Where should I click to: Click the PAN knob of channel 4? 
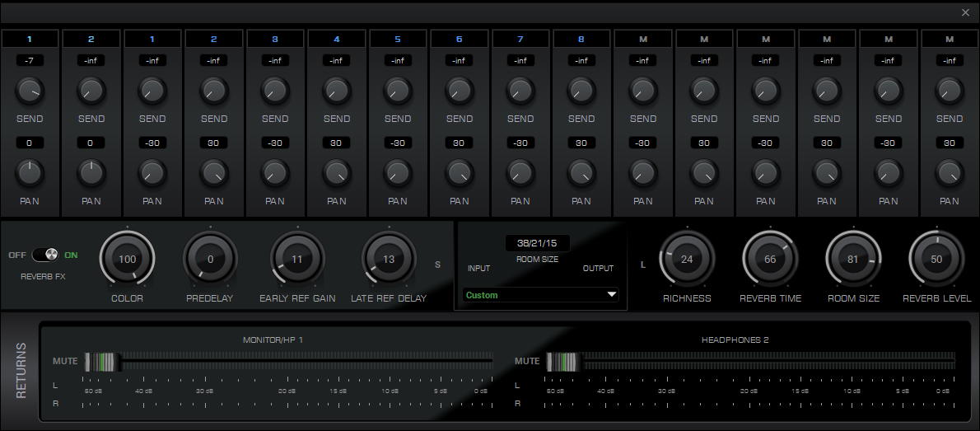pyautogui.click(x=336, y=173)
